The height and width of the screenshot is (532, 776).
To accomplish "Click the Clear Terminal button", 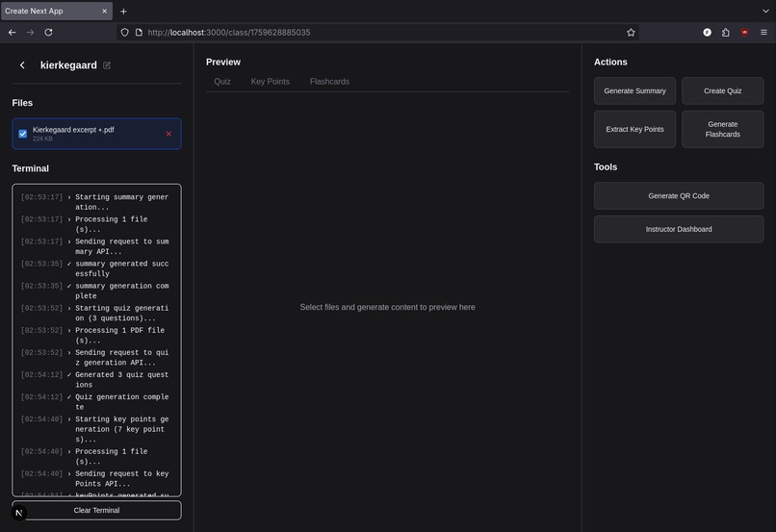I will [96, 510].
